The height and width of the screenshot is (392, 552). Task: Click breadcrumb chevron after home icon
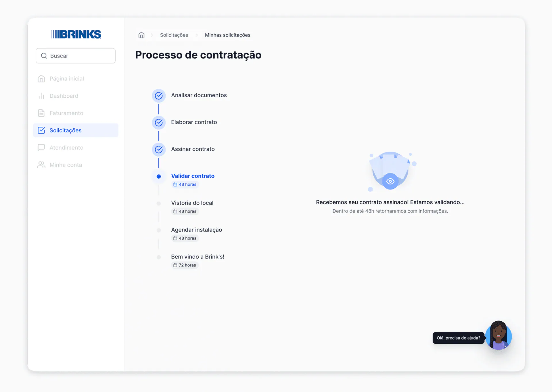(x=152, y=35)
